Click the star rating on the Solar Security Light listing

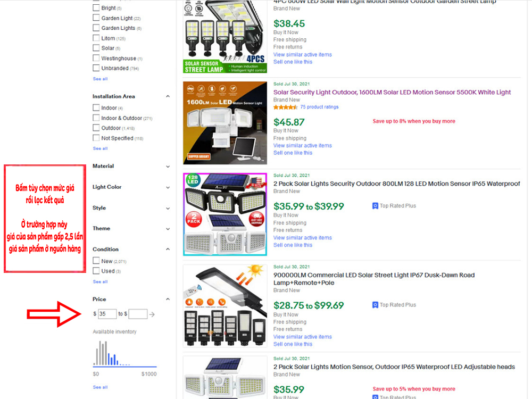tap(286, 107)
